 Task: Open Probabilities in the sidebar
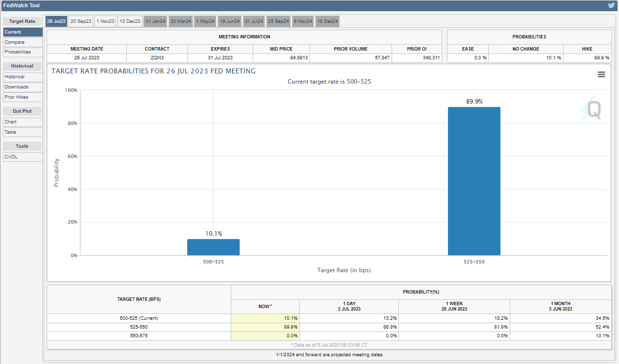(23, 52)
